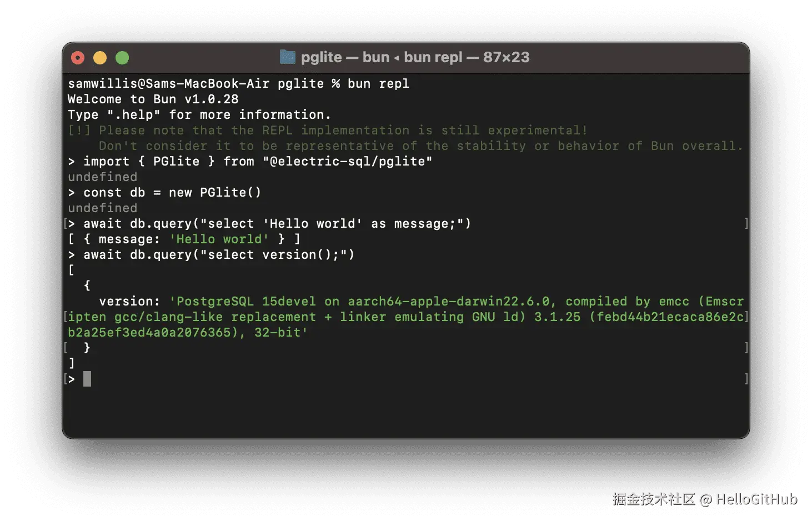Click the blue folder icon in title bar
Screen dimensions: 812x521
pos(287,57)
